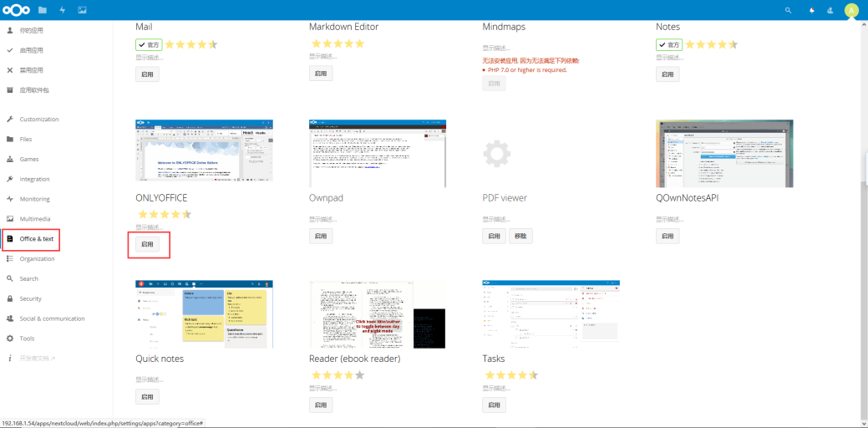The width and height of the screenshot is (868, 428).
Task: Open the Tasks screenshot thumbnail
Action: [551, 314]
